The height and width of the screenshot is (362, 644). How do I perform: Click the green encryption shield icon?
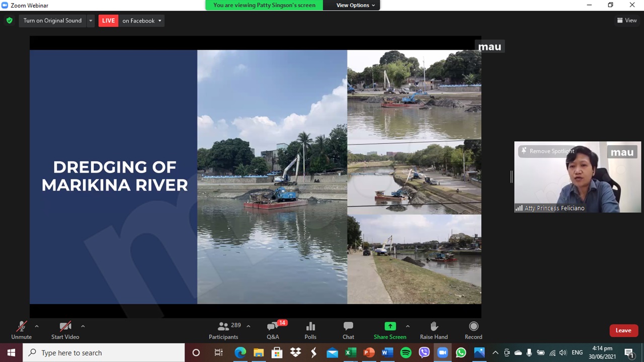point(9,21)
